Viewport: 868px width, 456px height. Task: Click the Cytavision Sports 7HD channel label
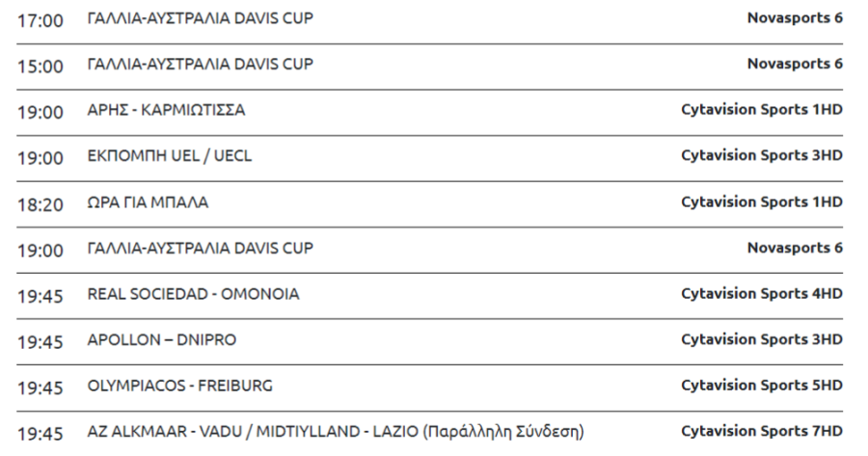click(x=762, y=431)
